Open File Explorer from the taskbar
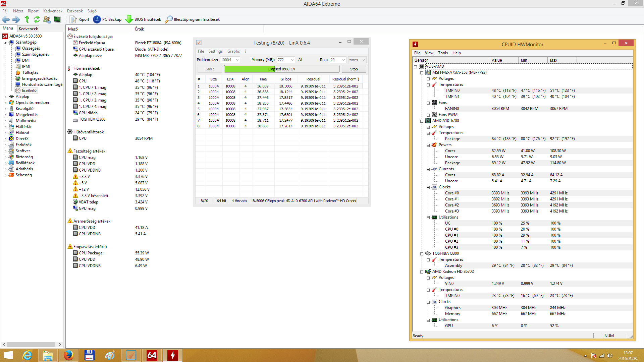The image size is (644, 362). click(x=48, y=355)
